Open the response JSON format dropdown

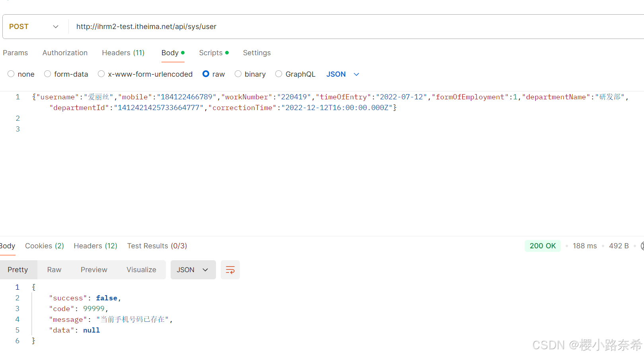[193, 270]
